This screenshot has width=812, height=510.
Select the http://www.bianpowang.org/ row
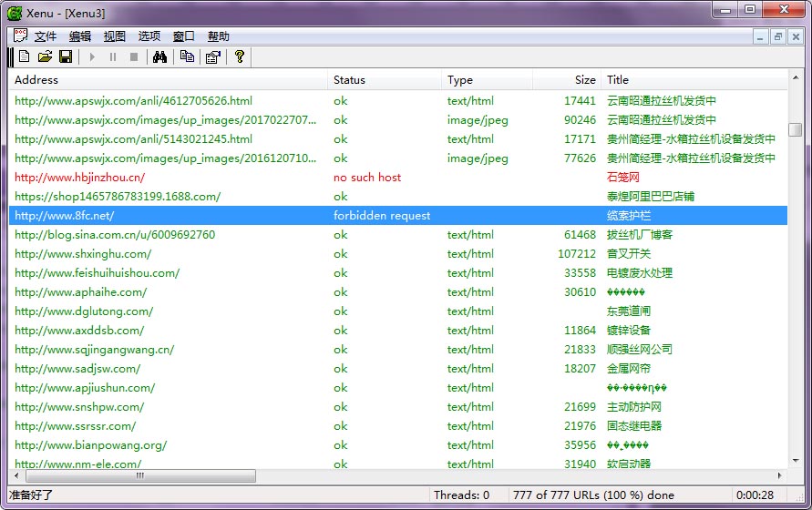[x=398, y=445]
